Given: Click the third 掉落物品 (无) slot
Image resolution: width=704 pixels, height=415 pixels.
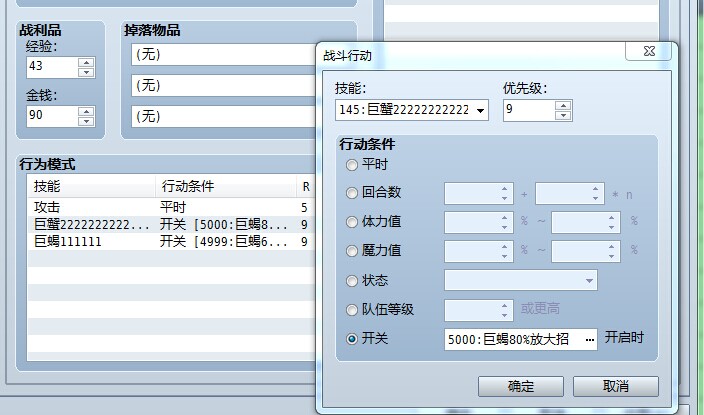Looking at the screenshot, I should click(224, 116).
